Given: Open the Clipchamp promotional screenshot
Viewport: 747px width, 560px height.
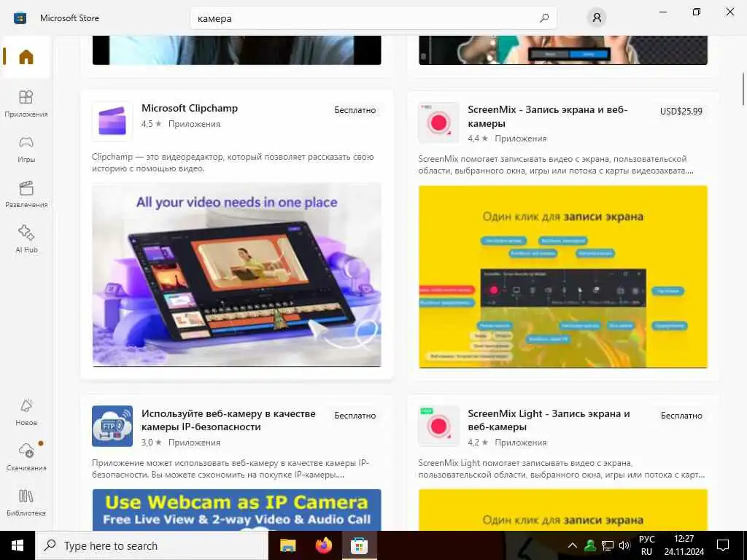Looking at the screenshot, I should [x=237, y=275].
